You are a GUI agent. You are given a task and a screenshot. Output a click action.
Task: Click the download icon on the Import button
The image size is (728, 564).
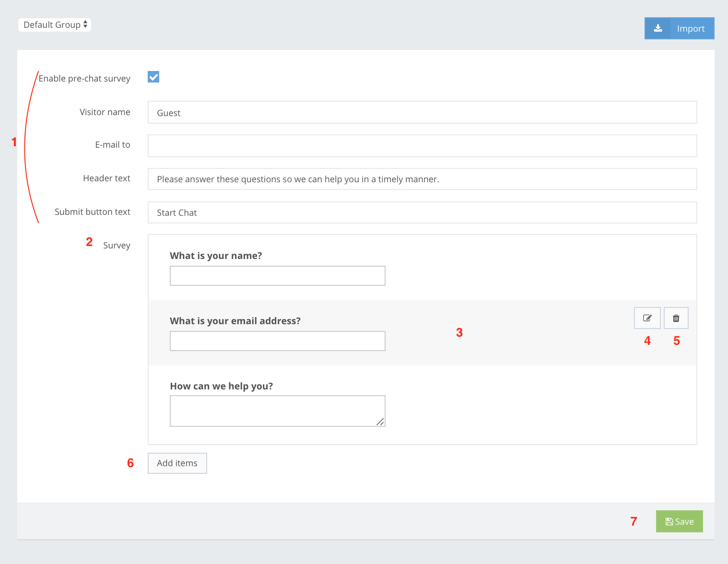[658, 28]
